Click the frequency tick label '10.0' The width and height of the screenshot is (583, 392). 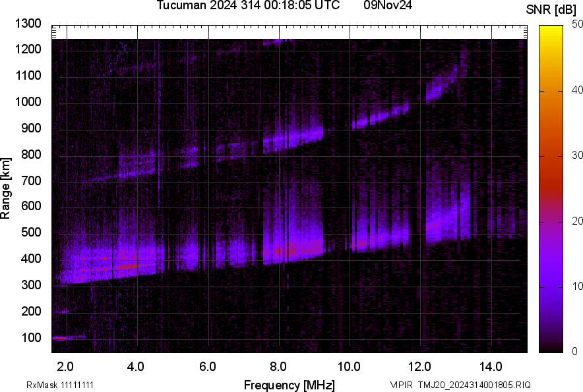(x=349, y=367)
